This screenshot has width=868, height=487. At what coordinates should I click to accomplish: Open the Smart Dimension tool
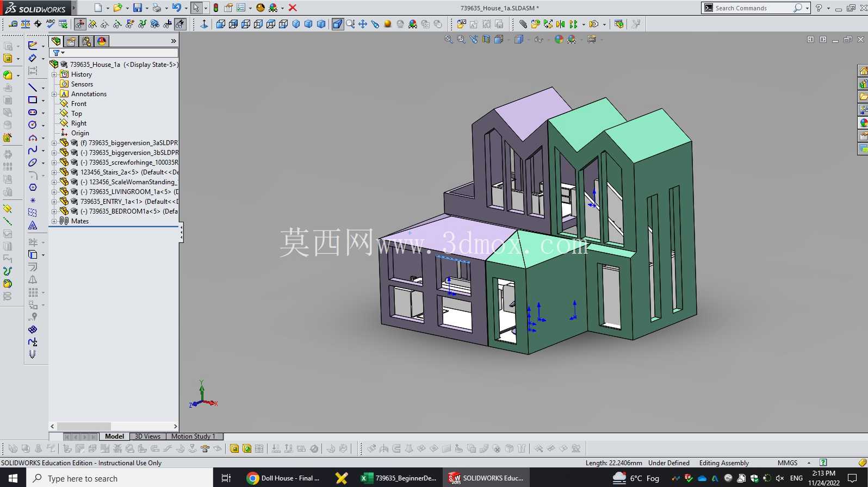[33, 58]
